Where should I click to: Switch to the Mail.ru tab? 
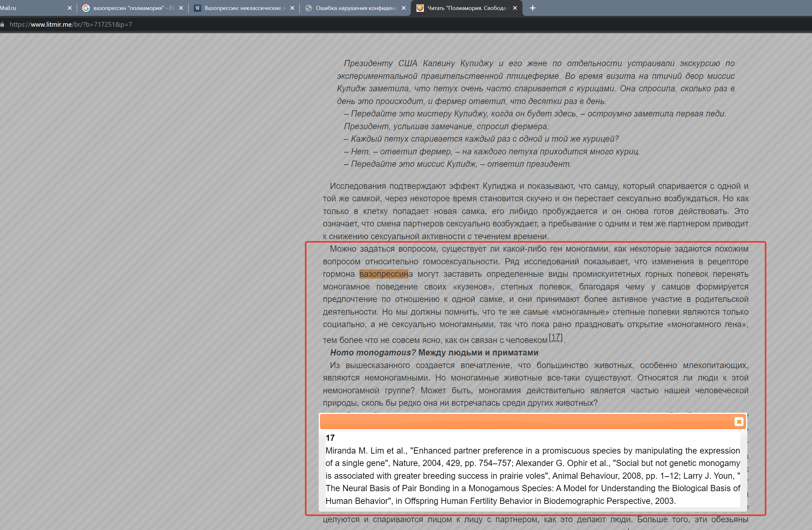click(20, 8)
